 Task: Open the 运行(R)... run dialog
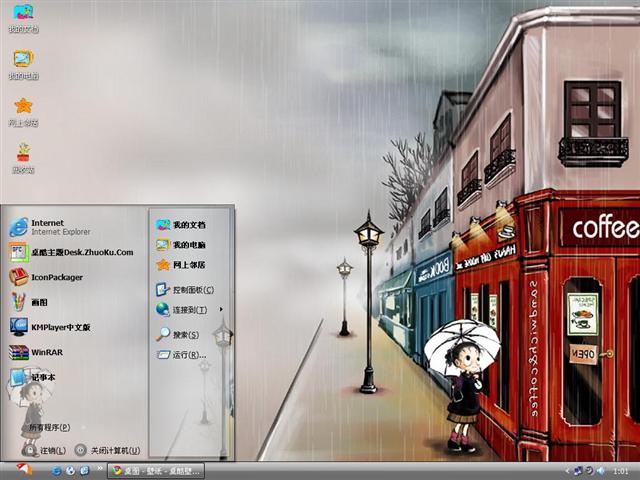click(181, 354)
